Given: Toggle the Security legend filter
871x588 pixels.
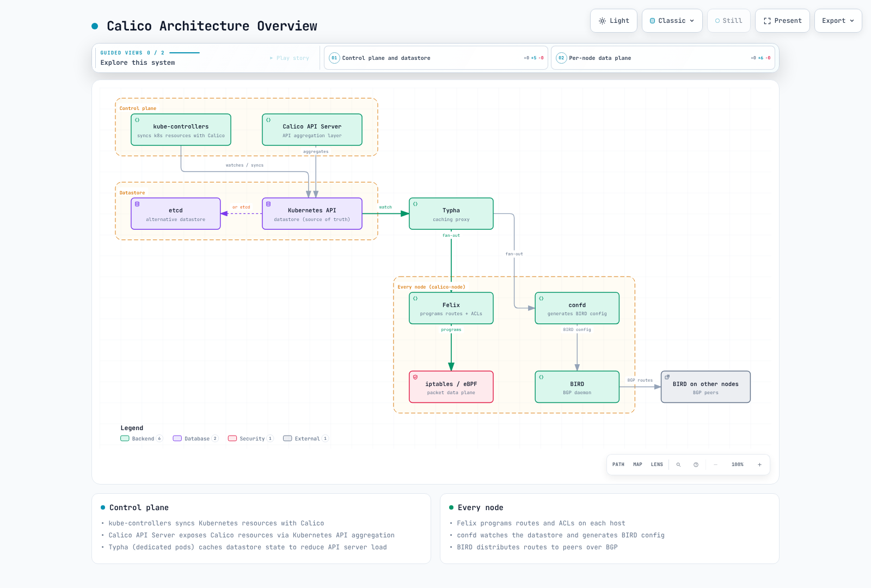Looking at the screenshot, I should [x=251, y=438].
